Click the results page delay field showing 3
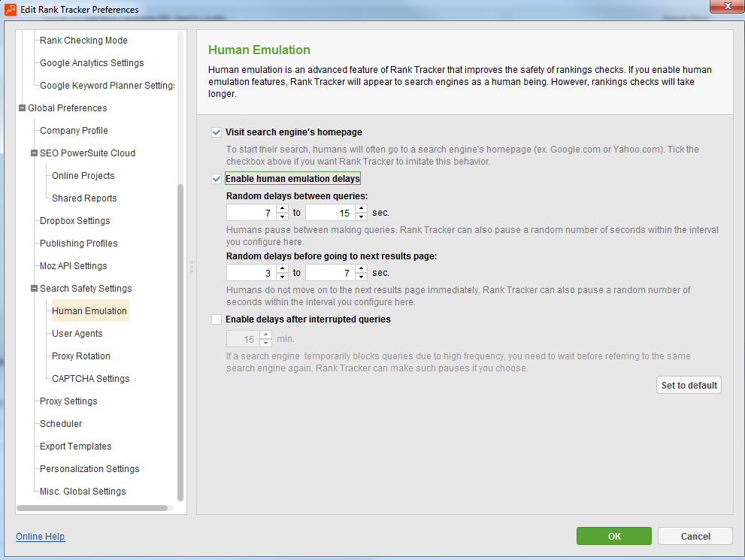This screenshot has height=560, width=745. pyautogui.click(x=252, y=273)
